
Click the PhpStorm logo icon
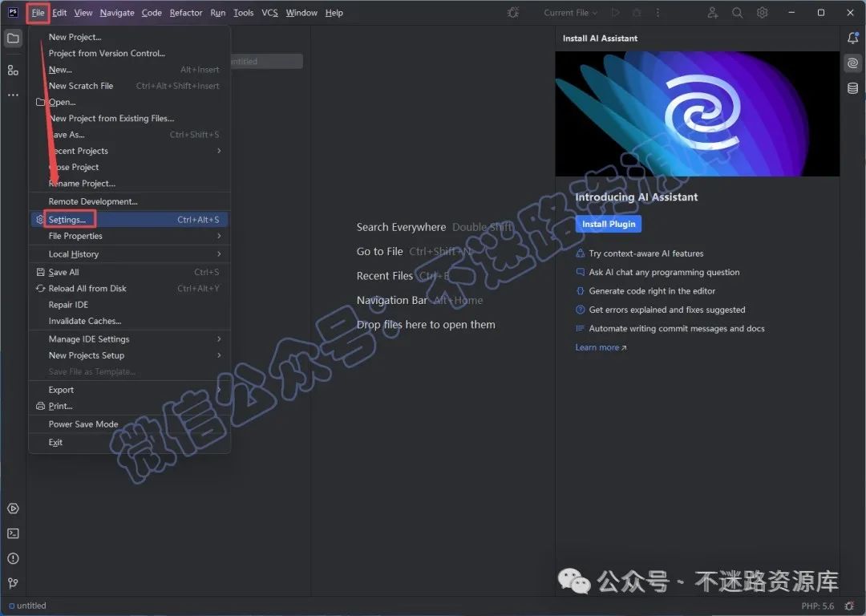pyautogui.click(x=14, y=12)
